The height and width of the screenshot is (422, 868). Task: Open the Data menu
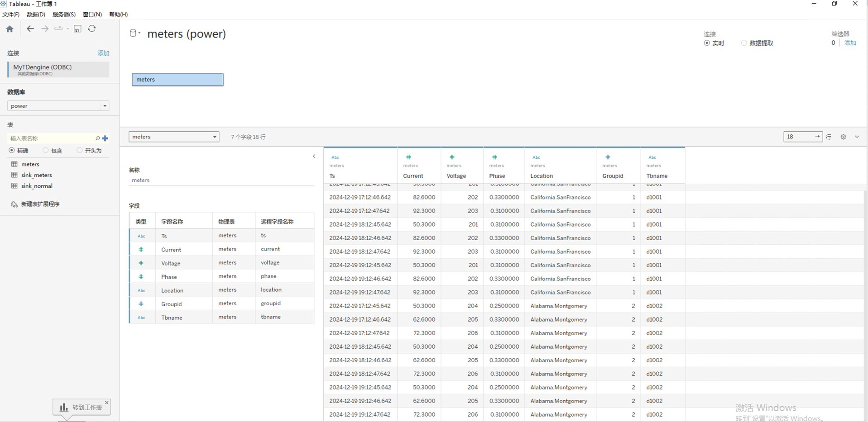(36, 14)
